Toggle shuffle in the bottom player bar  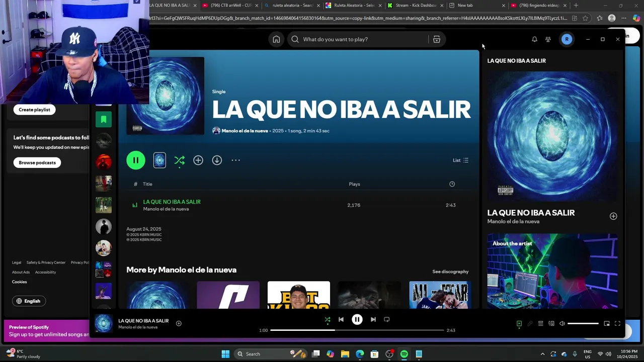pyautogui.click(x=328, y=319)
